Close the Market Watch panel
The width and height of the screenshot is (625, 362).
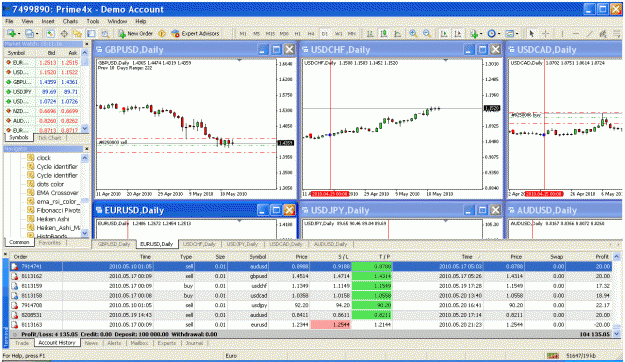[86, 43]
